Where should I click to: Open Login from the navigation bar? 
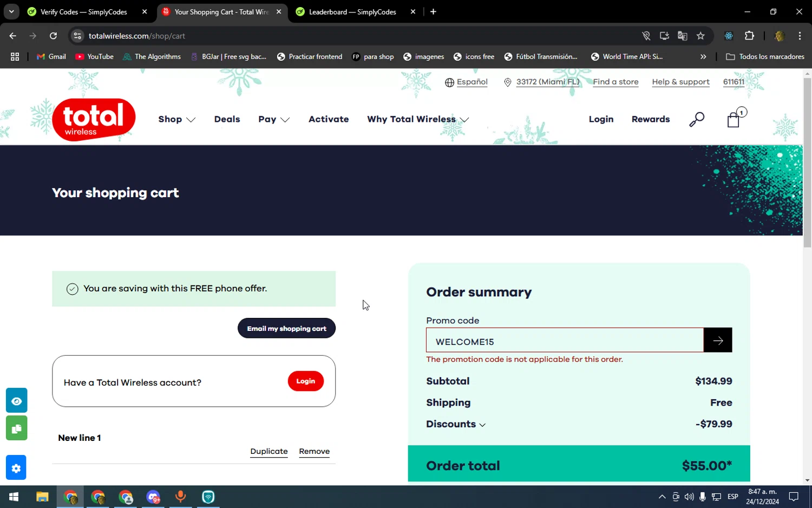601,119
